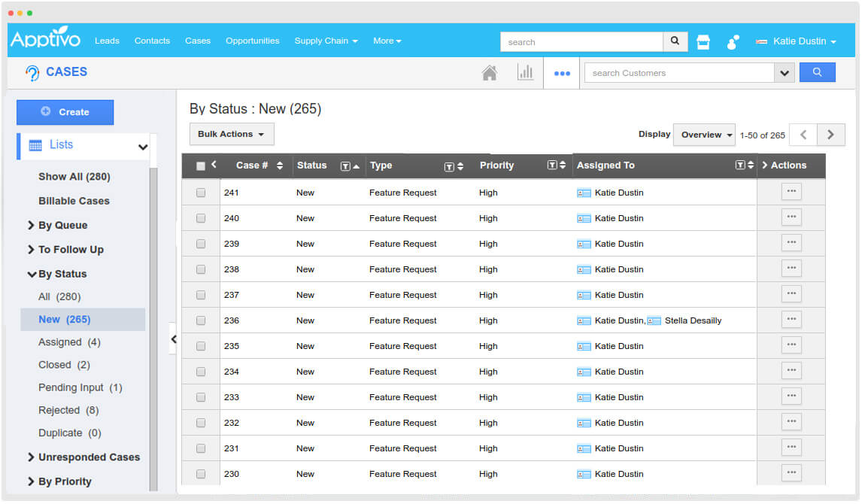Click the Create button
The height and width of the screenshot is (504, 865).
[65, 112]
